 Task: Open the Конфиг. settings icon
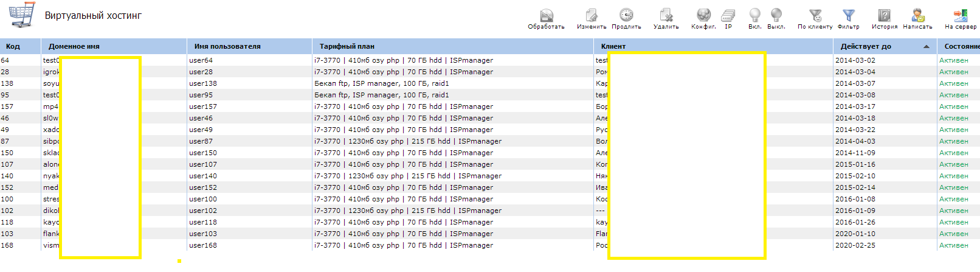[x=703, y=16]
